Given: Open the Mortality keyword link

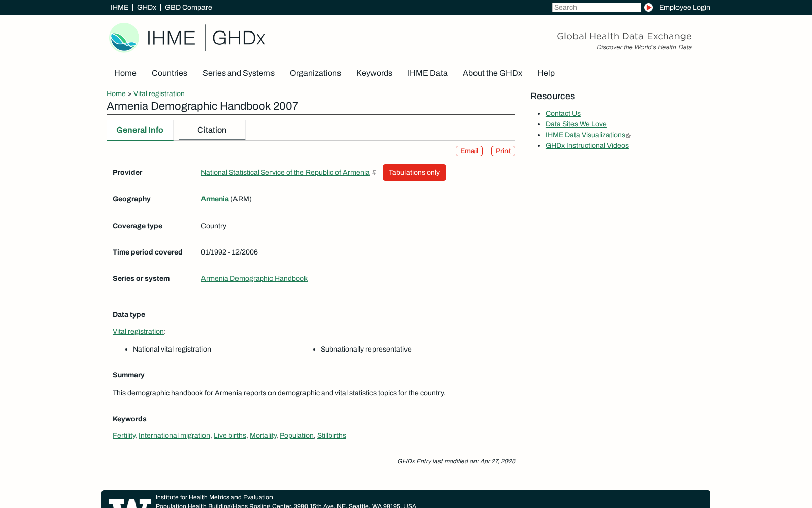Looking at the screenshot, I should tap(263, 435).
